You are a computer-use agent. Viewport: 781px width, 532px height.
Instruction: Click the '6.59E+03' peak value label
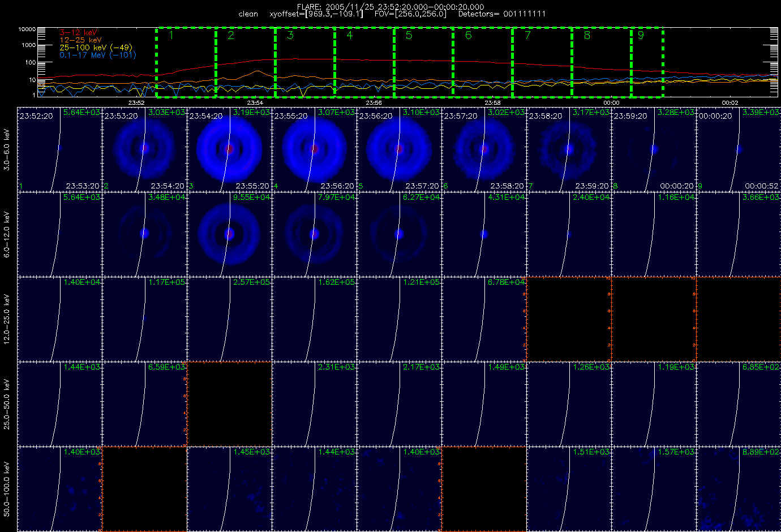(x=166, y=367)
